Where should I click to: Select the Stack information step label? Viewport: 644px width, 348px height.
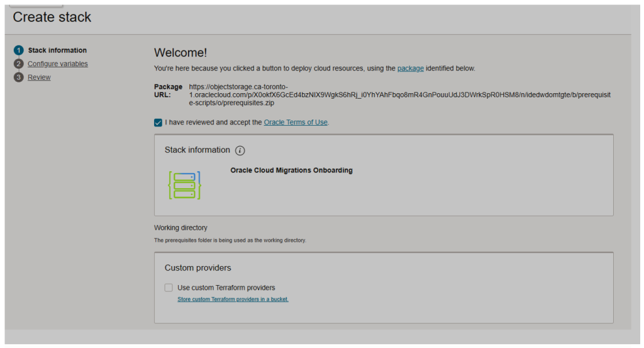pos(57,50)
